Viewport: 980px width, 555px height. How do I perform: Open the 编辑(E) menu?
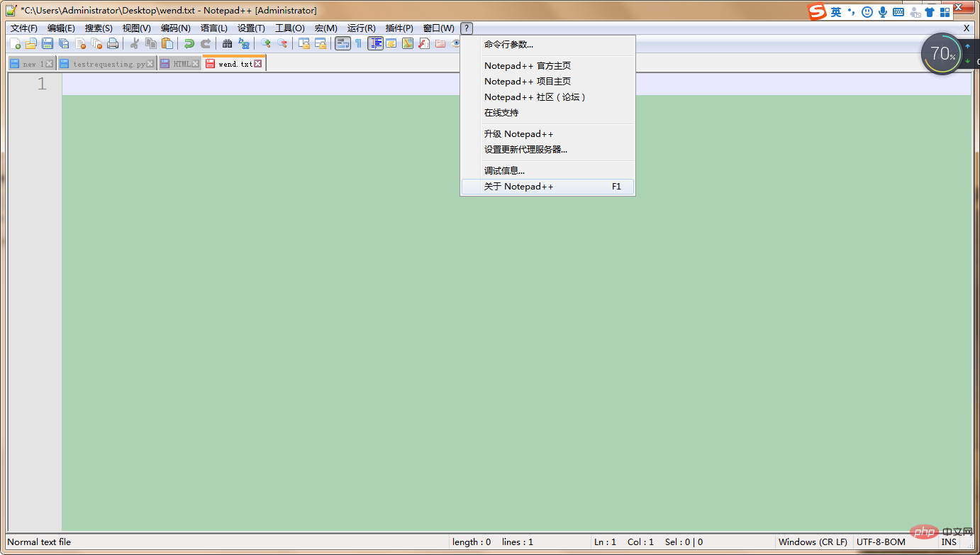pyautogui.click(x=61, y=28)
